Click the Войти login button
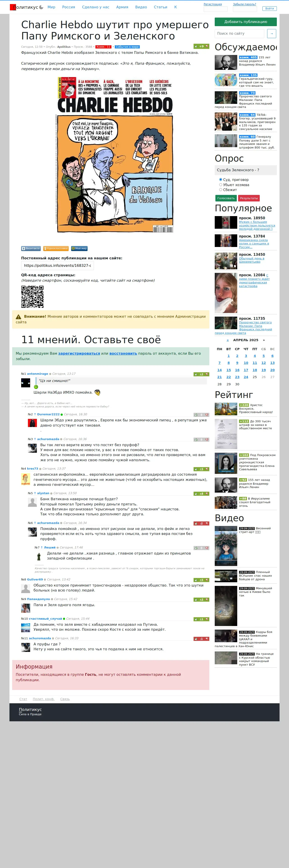 (269, 8)
